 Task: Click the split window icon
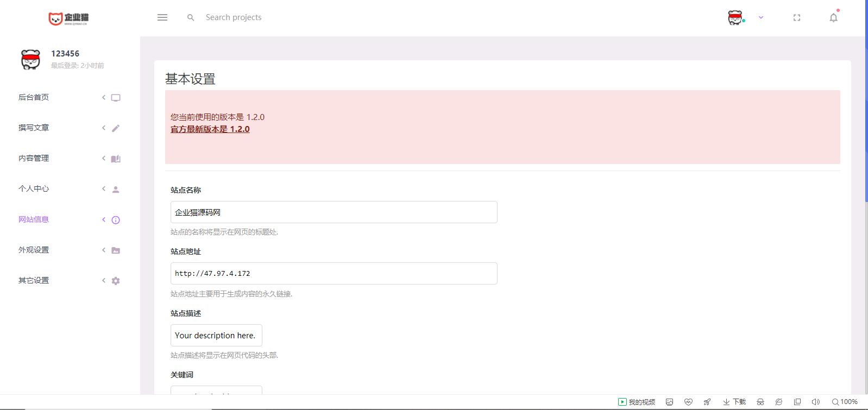click(797, 402)
